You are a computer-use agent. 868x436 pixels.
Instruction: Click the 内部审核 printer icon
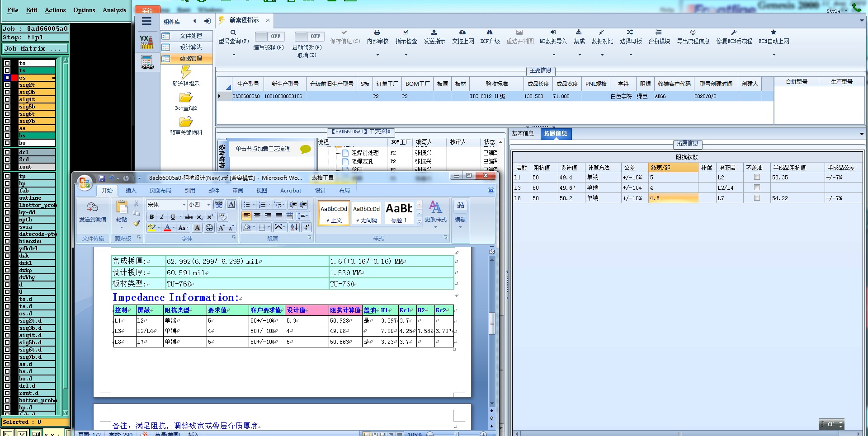click(377, 33)
